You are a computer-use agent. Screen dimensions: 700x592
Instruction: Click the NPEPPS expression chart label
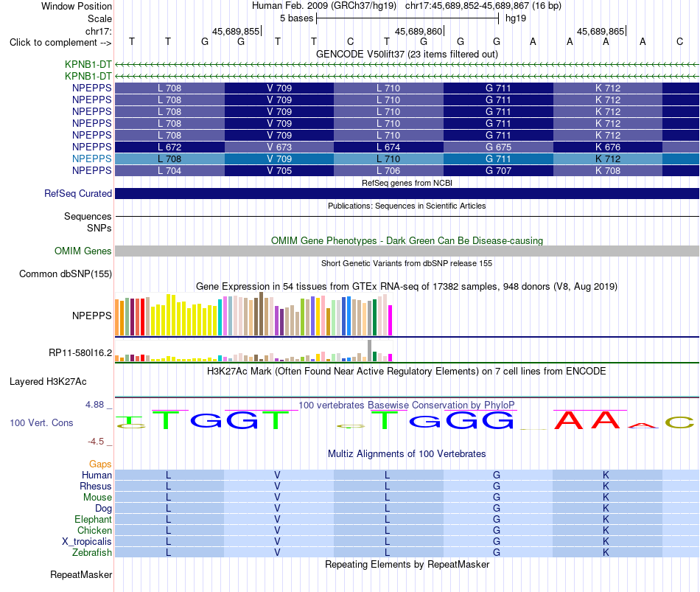point(91,316)
